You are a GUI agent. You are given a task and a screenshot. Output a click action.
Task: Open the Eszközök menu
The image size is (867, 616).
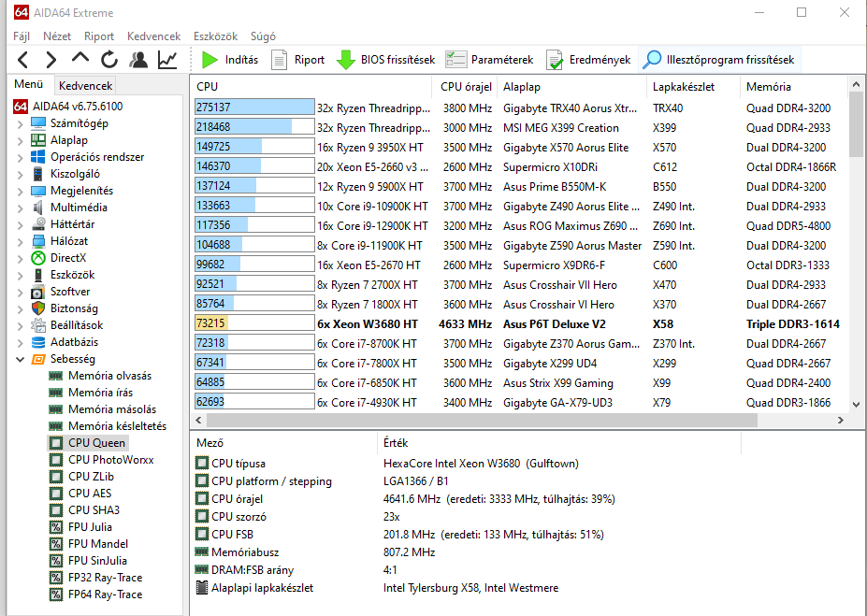(216, 36)
